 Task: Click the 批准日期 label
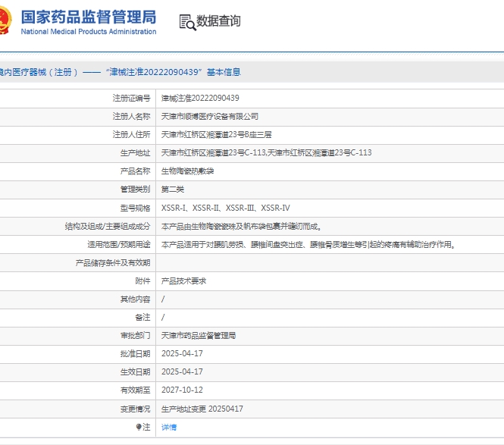135,354
